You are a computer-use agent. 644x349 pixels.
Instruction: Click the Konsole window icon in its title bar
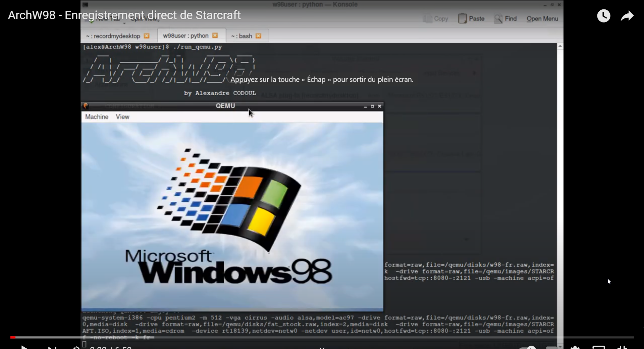coord(86,4)
